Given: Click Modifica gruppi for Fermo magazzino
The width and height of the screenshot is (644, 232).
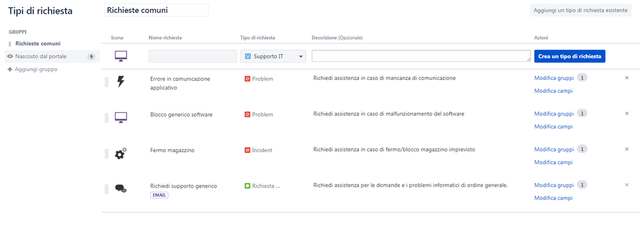Looking at the screenshot, I should tap(554, 150).
